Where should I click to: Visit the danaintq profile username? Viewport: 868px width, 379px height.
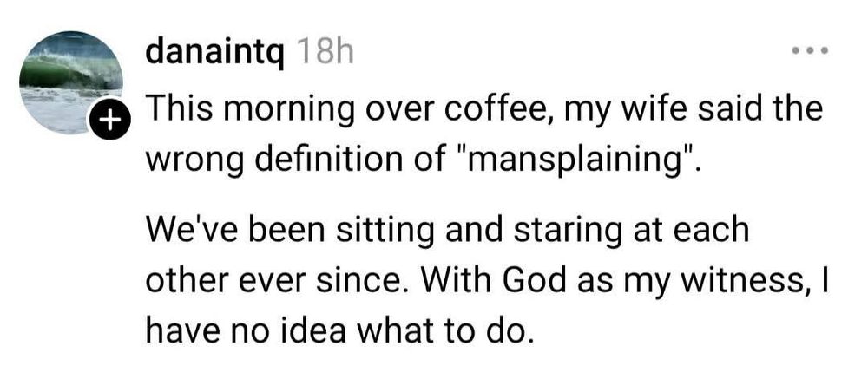coord(215,52)
